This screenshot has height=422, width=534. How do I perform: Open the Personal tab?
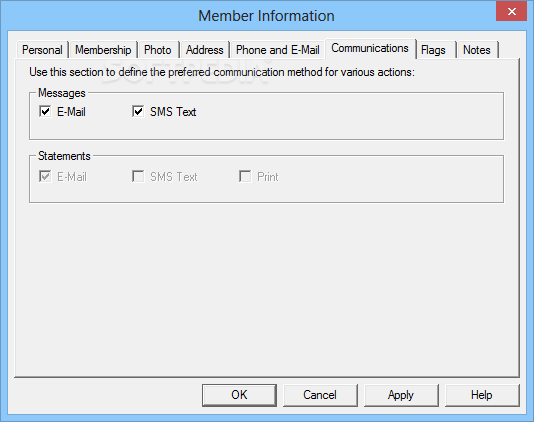coord(43,50)
